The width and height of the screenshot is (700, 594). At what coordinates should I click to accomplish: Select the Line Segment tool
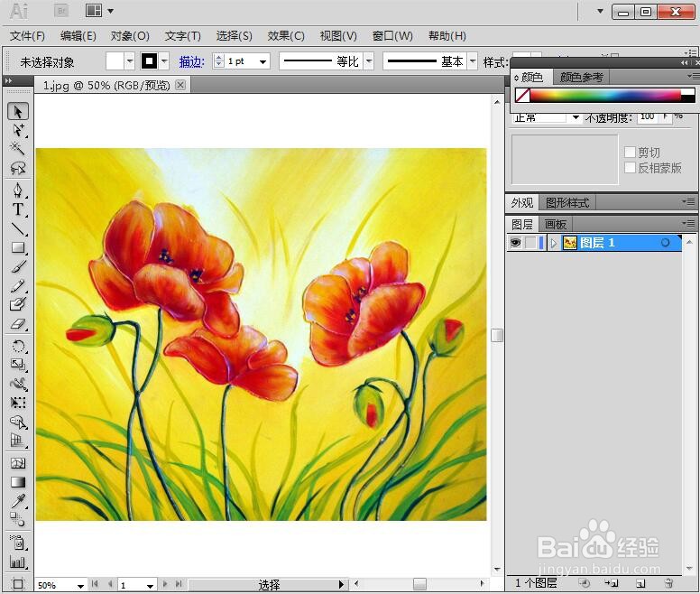[18, 228]
